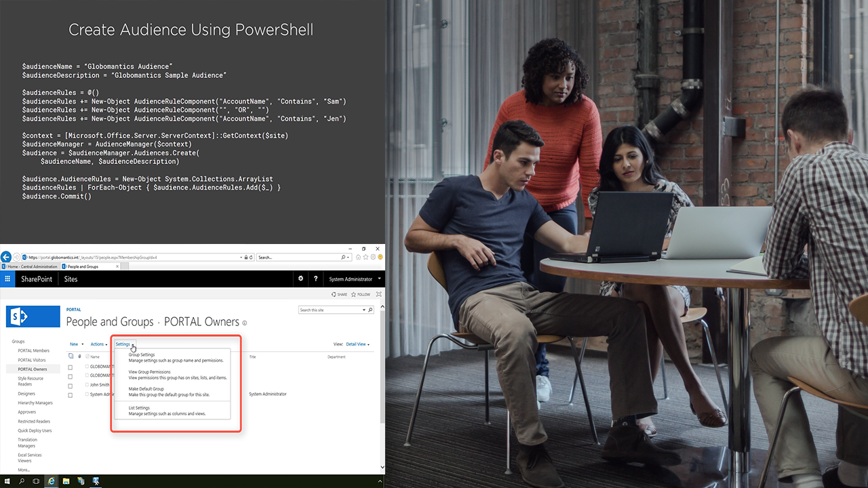Viewport: 868px width, 488px height.
Task: Expand the System Administrator account menu
Action: pos(355,279)
